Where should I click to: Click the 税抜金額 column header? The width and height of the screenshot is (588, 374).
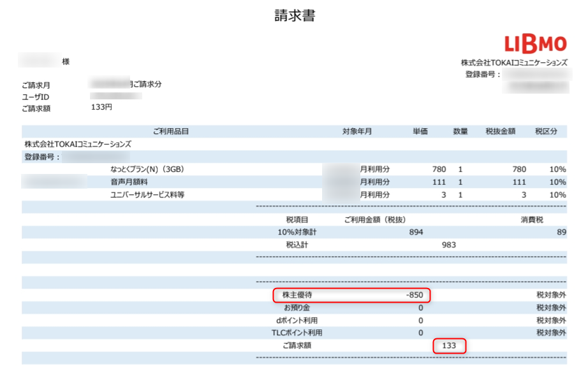click(501, 131)
